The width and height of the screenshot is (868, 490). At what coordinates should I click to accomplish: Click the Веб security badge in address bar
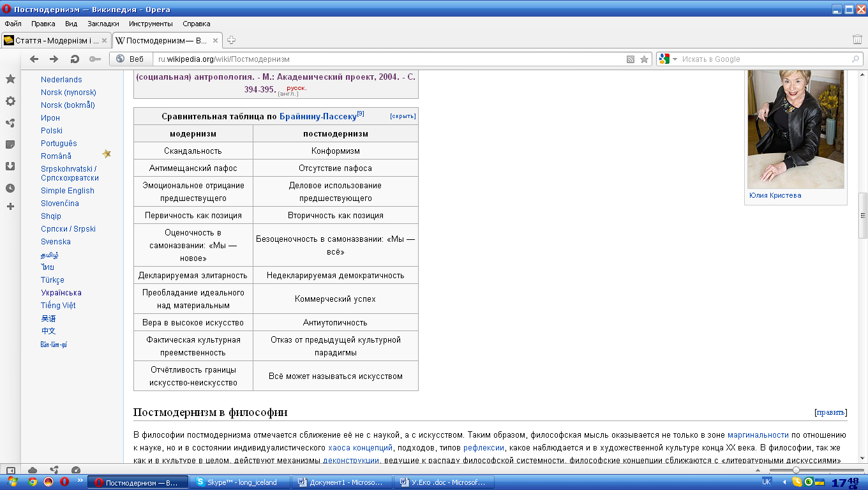(131, 59)
